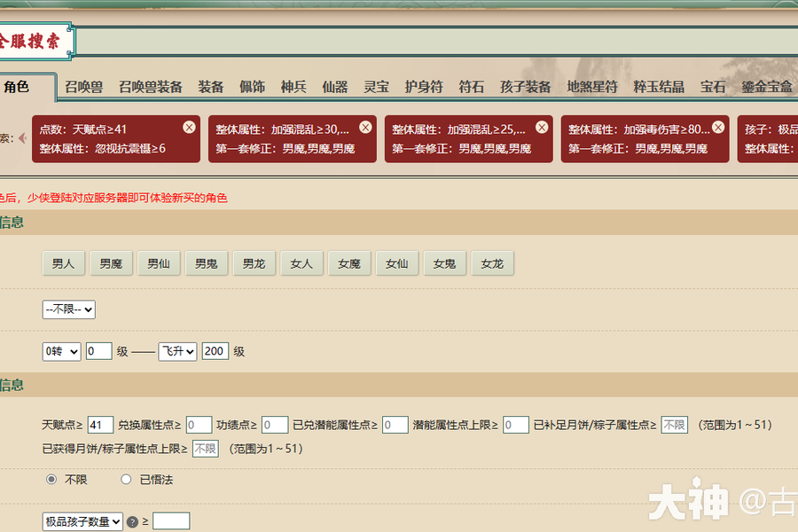Expand the 极品孩子数量 dropdown
This screenshot has width=798, height=532.
pos(82,521)
